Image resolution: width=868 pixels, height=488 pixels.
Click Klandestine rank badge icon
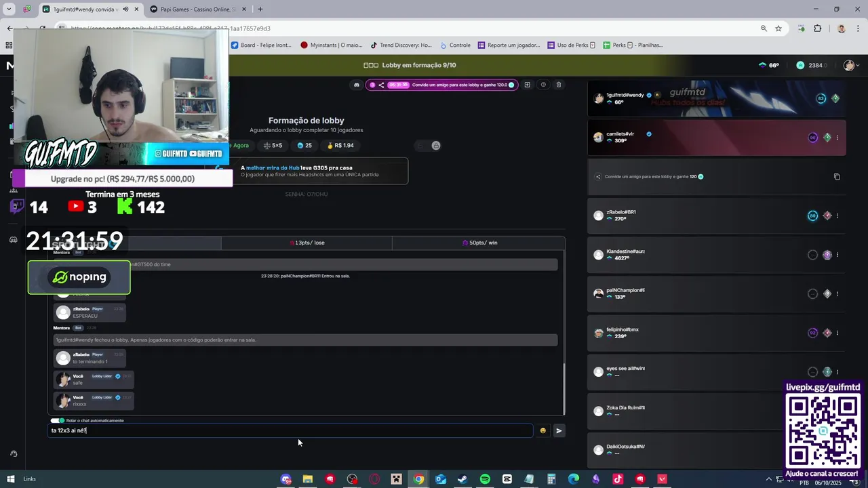(x=827, y=255)
